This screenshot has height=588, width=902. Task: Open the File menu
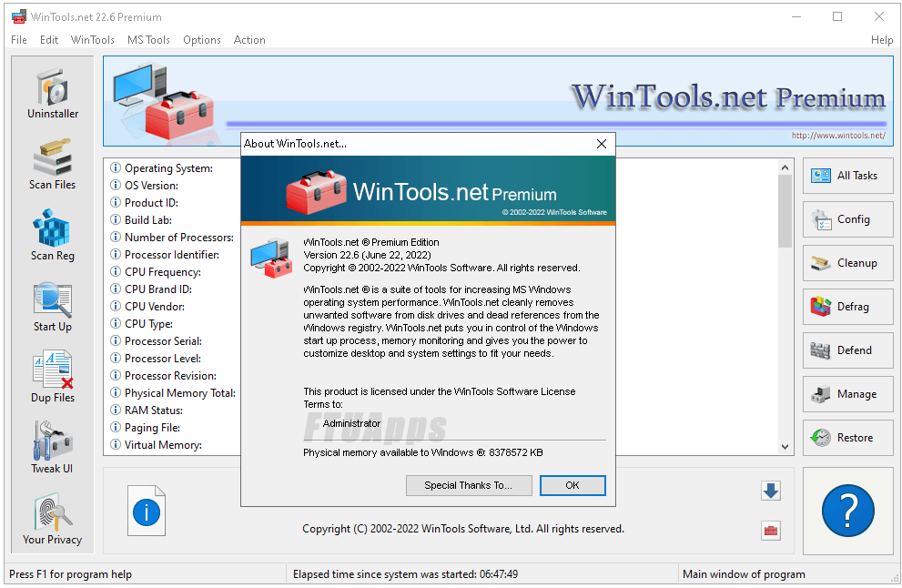click(x=19, y=40)
